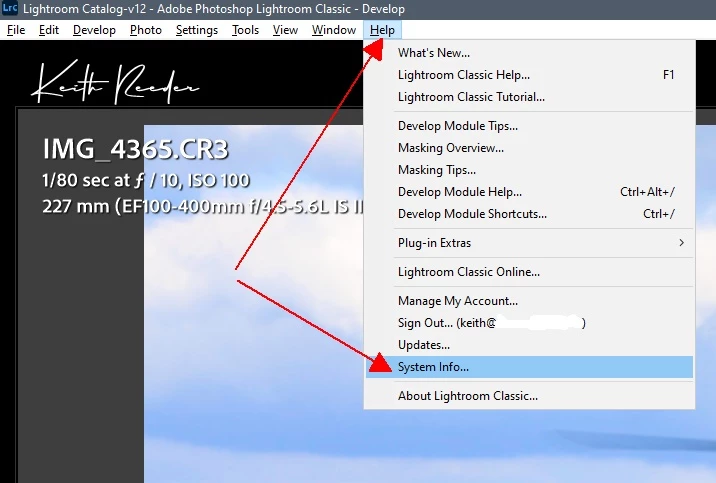Screen dimensions: 716x483
Task: Expand the Plug-in Extras submenu
Action: point(529,243)
